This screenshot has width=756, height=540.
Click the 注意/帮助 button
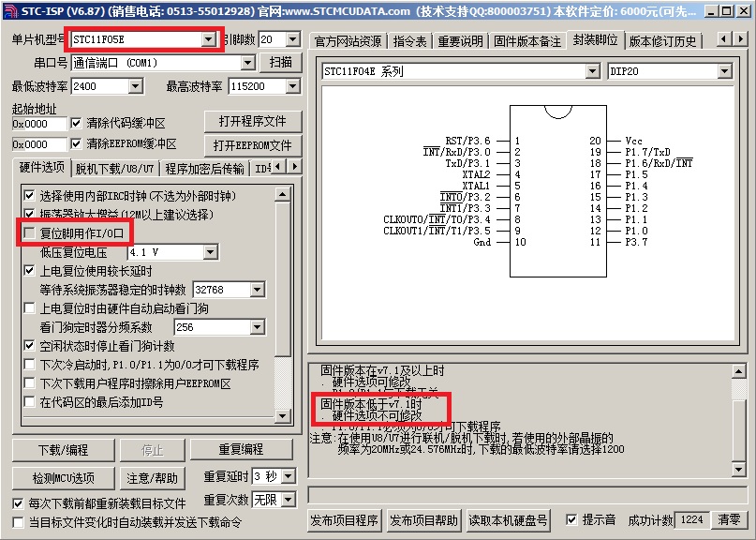tap(153, 478)
